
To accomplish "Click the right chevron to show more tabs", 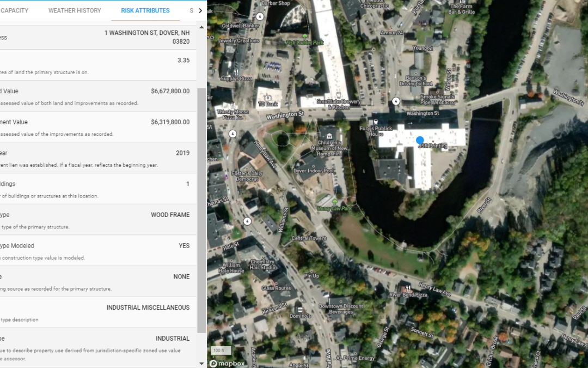I will click(200, 10).
